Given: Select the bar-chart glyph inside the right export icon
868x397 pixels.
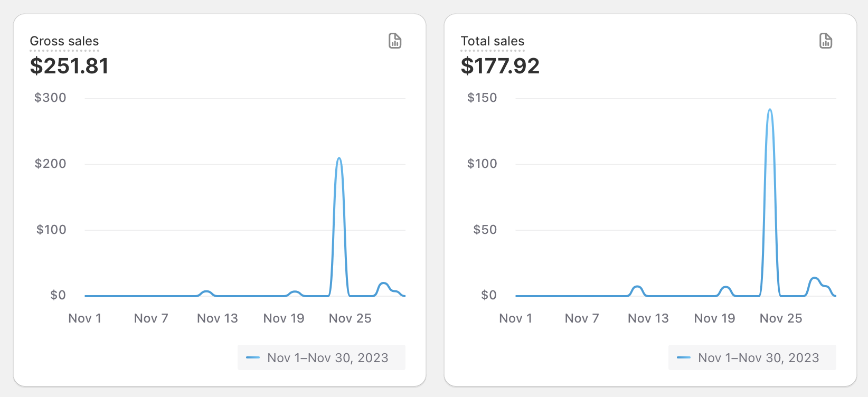Looking at the screenshot, I should point(827,42).
